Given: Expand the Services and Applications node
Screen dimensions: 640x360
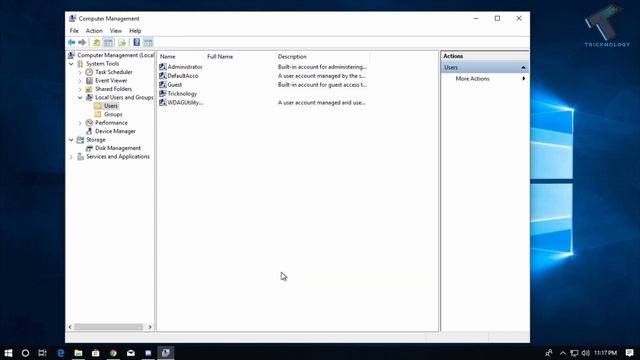Looking at the screenshot, I should tap(71, 157).
